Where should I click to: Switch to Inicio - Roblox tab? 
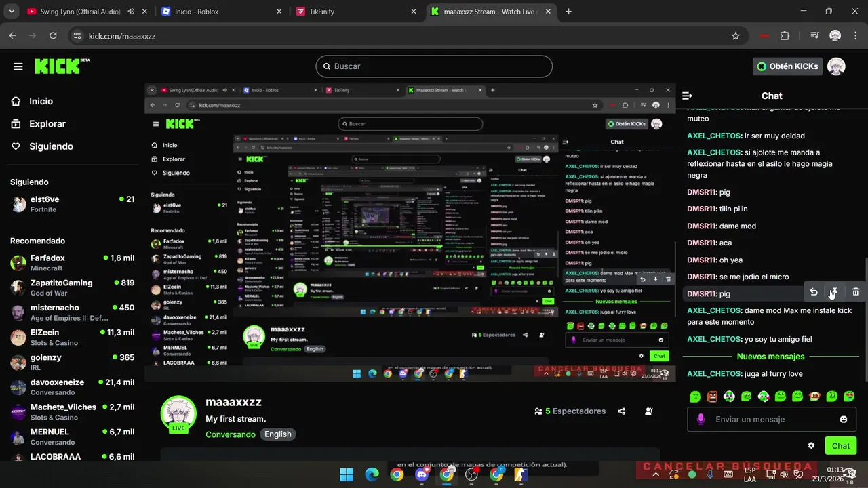pyautogui.click(x=222, y=12)
